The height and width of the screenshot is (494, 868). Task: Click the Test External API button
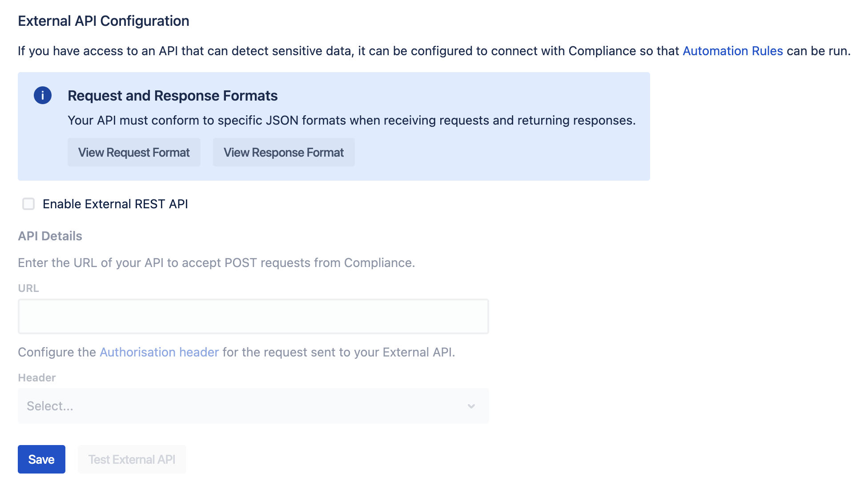click(132, 459)
